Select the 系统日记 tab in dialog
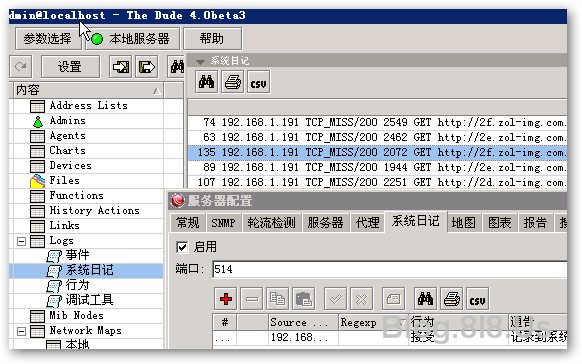Image resolution: width=582 pixels, height=364 pixels. 416,222
